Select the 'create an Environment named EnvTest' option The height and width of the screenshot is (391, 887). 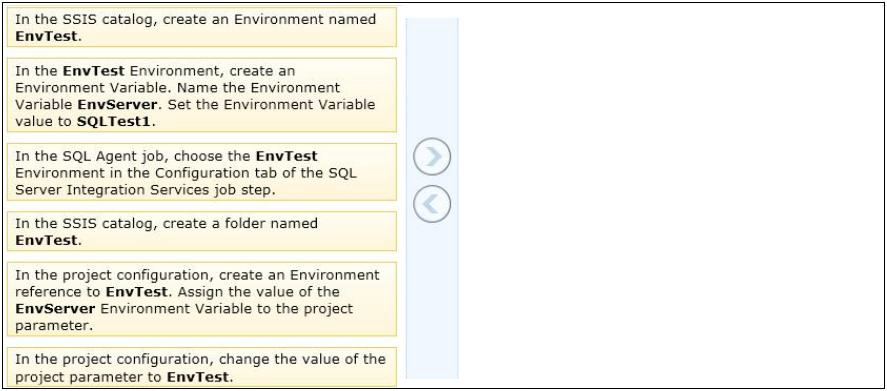[x=201, y=27]
